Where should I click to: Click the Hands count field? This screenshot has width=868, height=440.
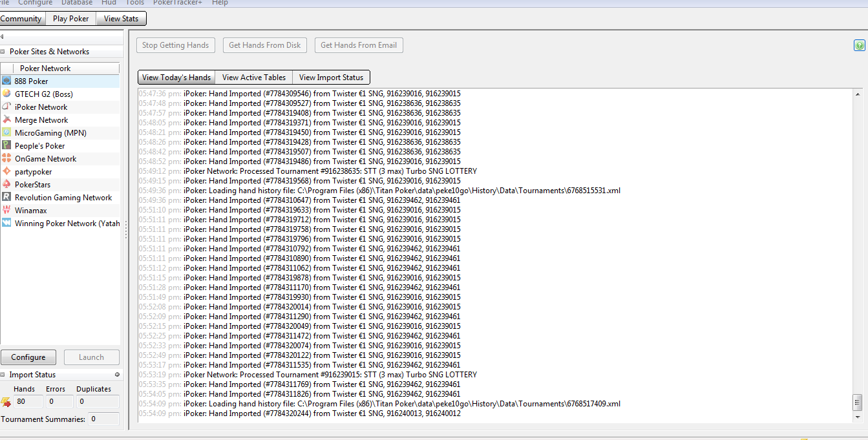[28, 402]
